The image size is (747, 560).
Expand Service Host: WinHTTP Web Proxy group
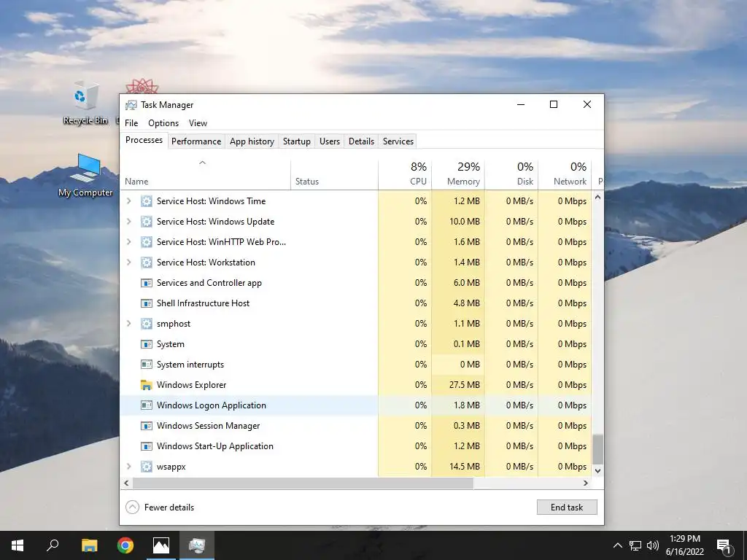[128, 242]
